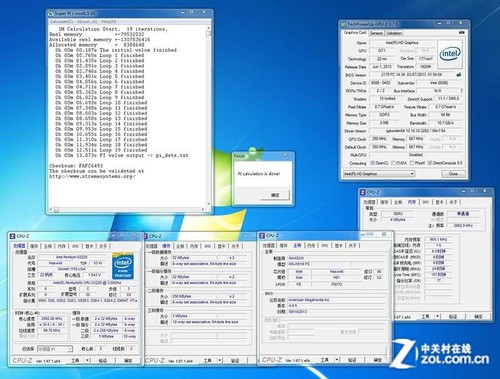Click Super PI's scroll-up arrow

[x=209, y=28]
